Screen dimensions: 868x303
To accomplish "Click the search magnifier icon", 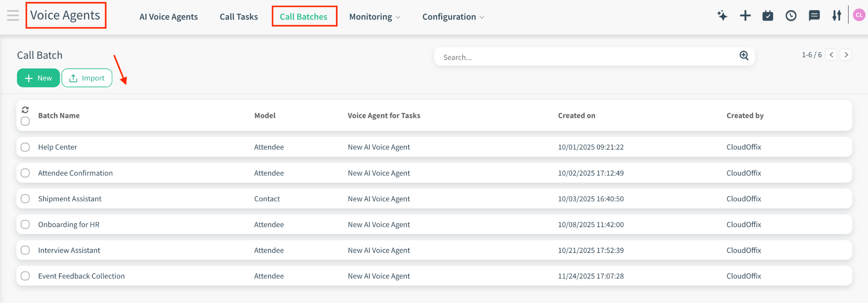I will pyautogui.click(x=744, y=56).
